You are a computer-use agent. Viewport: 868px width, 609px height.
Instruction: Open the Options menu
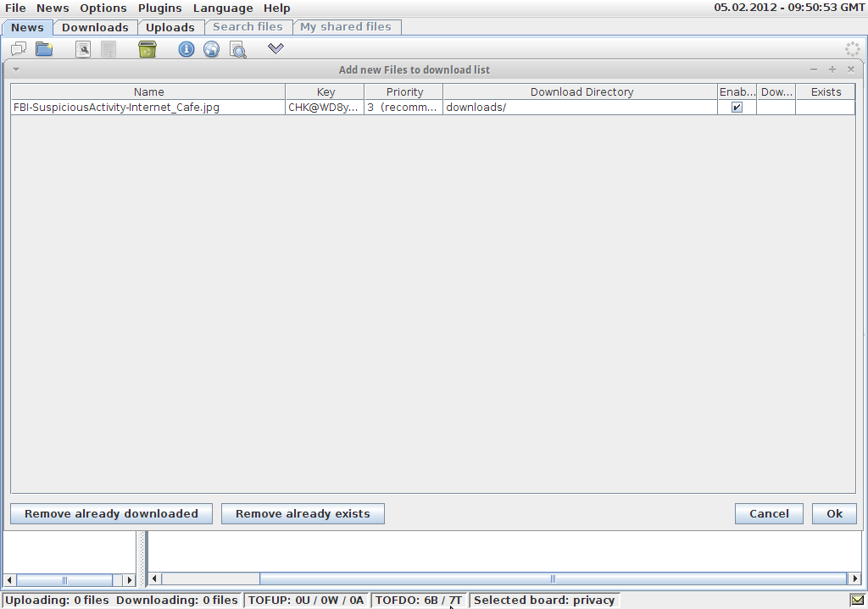click(x=103, y=8)
